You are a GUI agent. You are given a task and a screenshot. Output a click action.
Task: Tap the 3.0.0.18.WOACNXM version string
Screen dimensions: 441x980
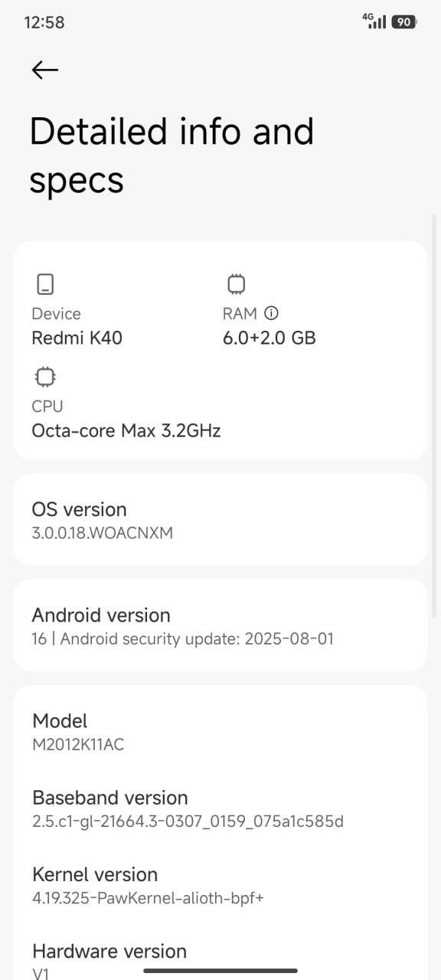coord(102,533)
